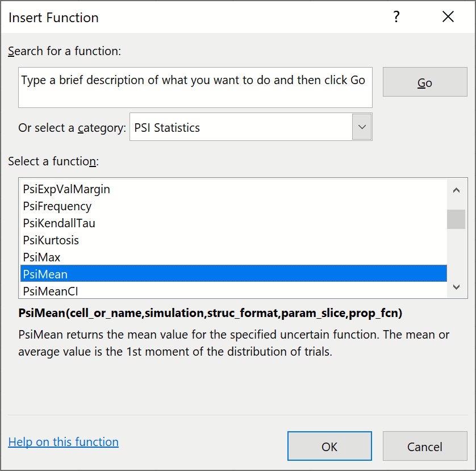The height and width of the screenshot is (471, 476).
Task: Select PsiMax in the function list
Action: pos(41,257)
